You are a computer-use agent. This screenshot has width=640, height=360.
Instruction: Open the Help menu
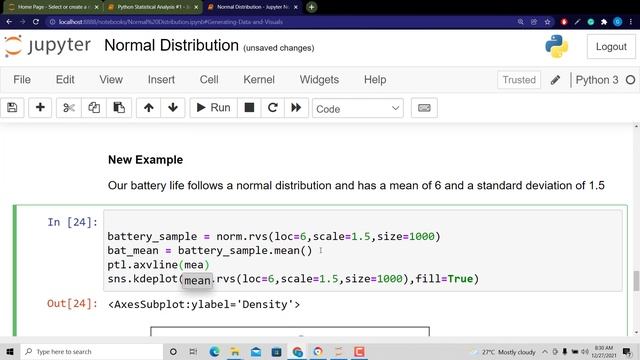[375, 80]
